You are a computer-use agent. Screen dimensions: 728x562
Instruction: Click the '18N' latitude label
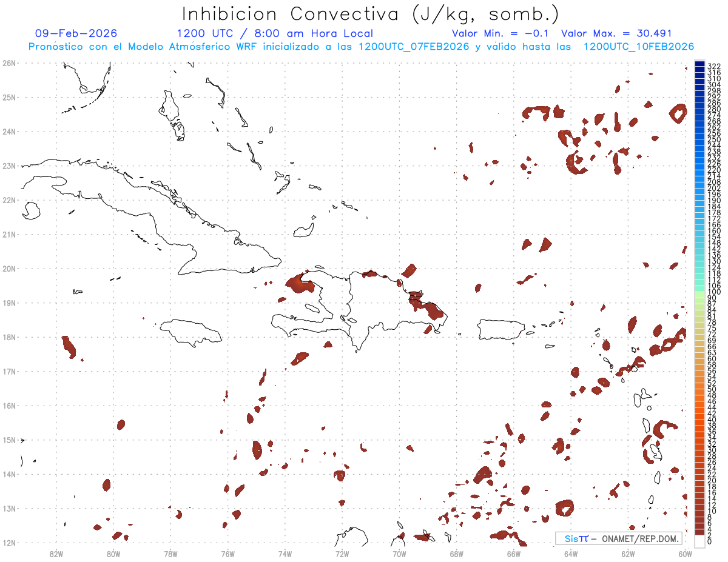click(x=9, y=337)
